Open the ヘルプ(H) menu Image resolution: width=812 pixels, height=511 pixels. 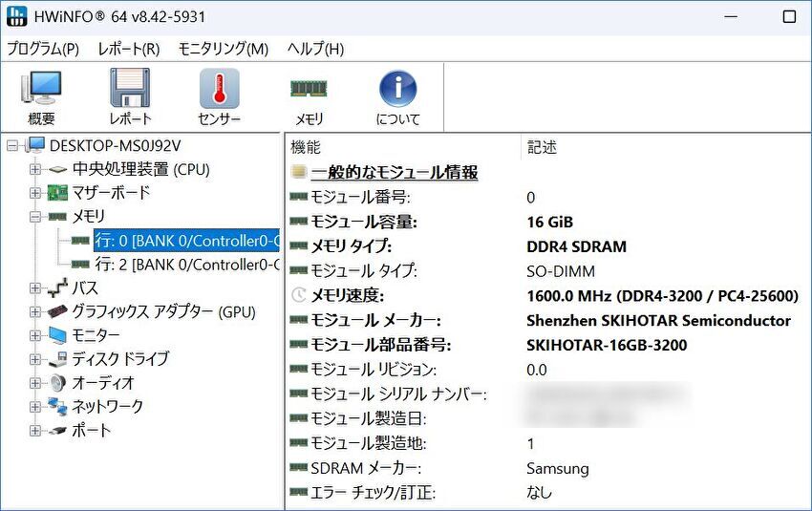pos(315,49)
